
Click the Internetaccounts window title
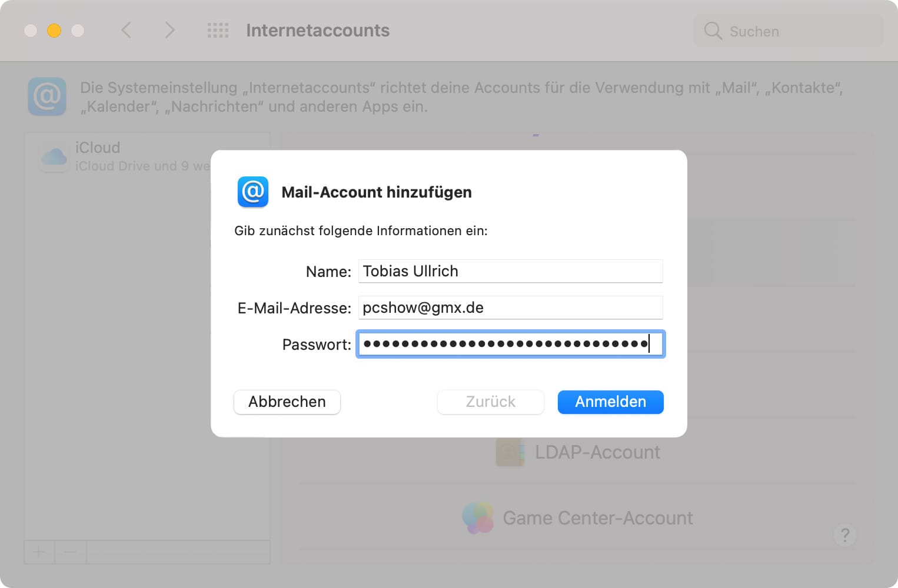pos(318,31)
